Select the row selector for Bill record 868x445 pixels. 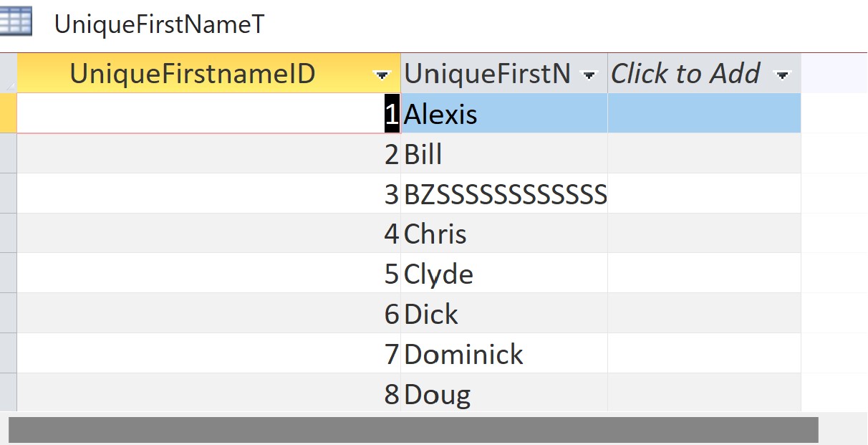pyautogui.click(x=8, y=153)
